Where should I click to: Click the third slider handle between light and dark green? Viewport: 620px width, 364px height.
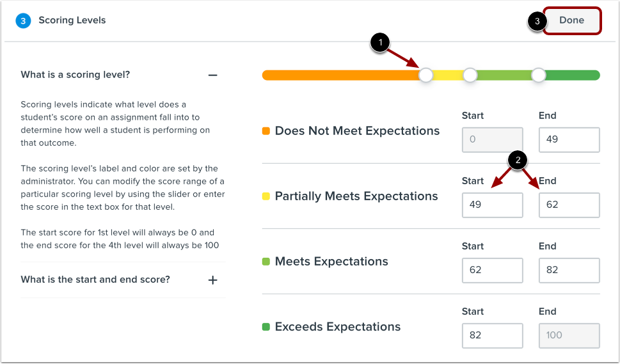[539, 75]
